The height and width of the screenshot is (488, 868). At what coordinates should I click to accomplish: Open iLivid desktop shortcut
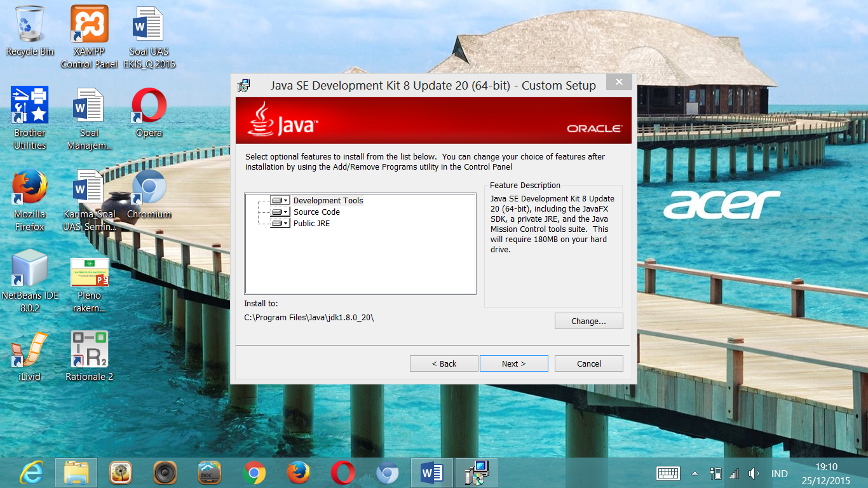[30, 356]
